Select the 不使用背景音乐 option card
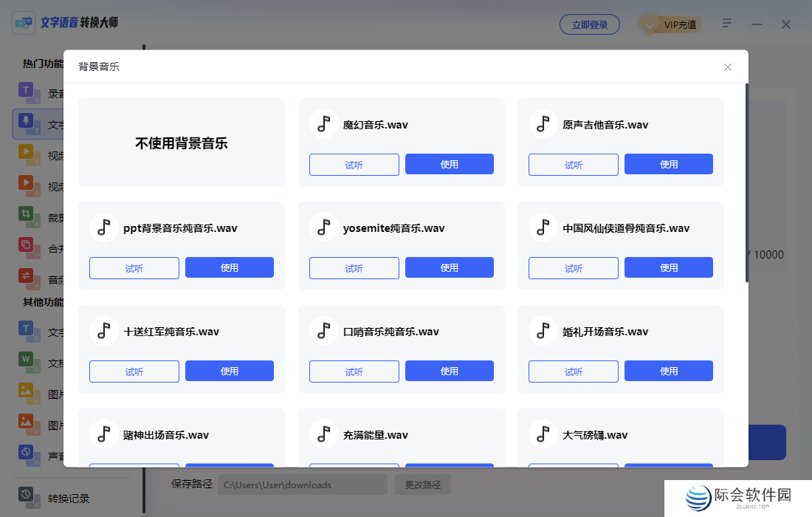812x517 pixels. pyautogui.click(x=181, y=141)
